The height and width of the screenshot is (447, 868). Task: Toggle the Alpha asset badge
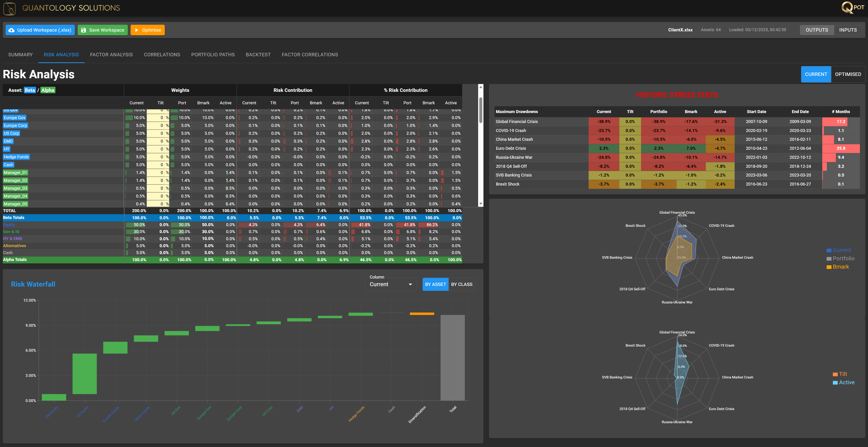click(48, 90)
